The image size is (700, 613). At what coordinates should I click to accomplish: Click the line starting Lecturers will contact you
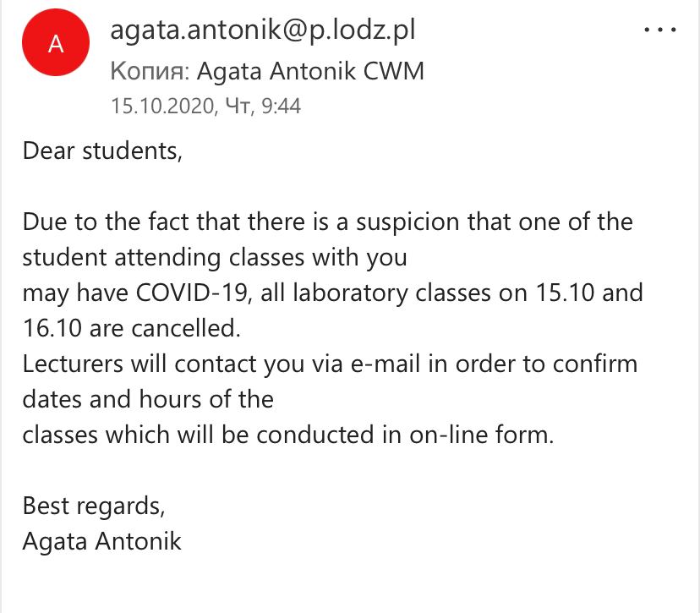(x=330, y=364)
